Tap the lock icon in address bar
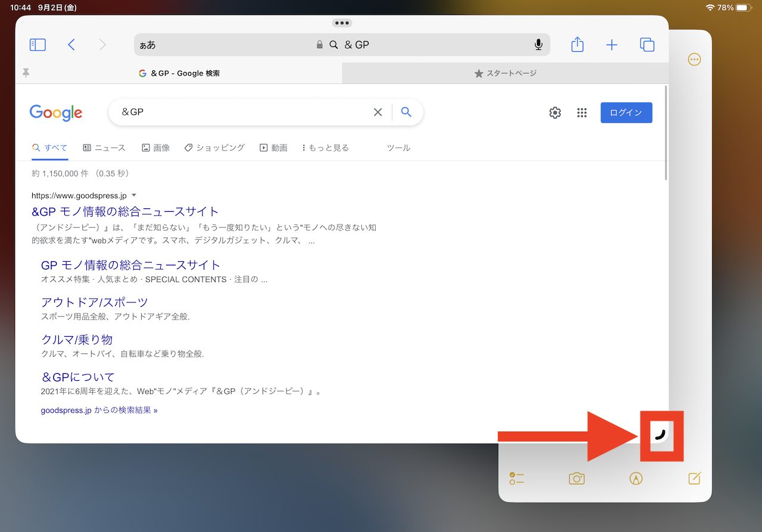This screenshot has height=532, width=762. tap(320, 45)
